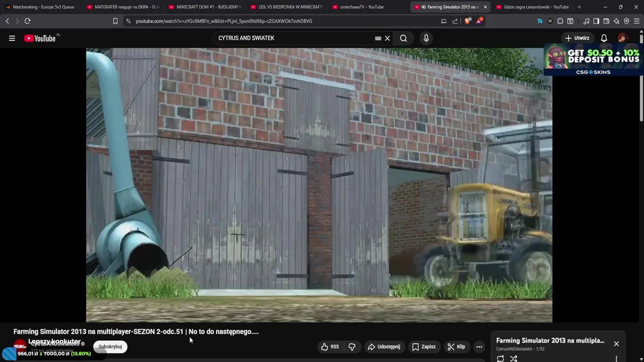Reload the page
Viewport: 644px width, 362px height.
27,21
